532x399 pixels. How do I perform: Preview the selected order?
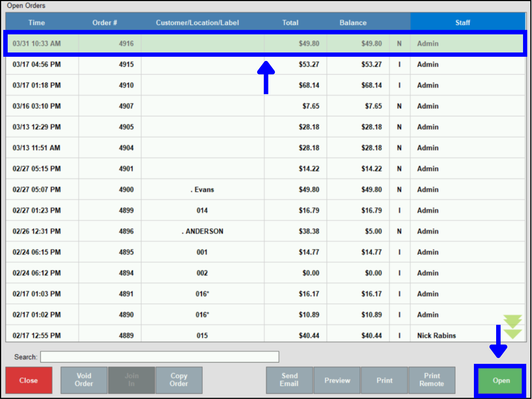337,380
